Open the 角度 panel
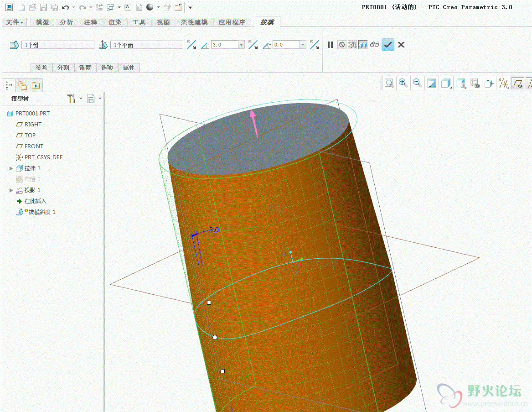 pos(85,68)
